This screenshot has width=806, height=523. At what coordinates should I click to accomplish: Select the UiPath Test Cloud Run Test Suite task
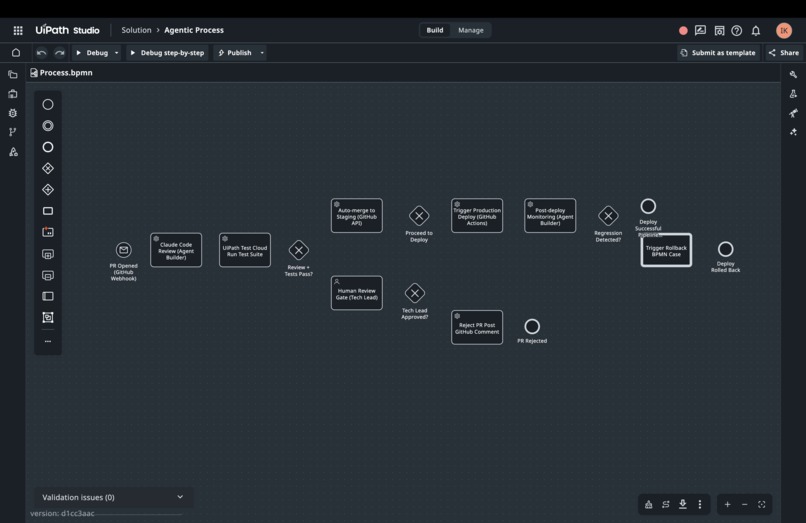click(245, 250)
